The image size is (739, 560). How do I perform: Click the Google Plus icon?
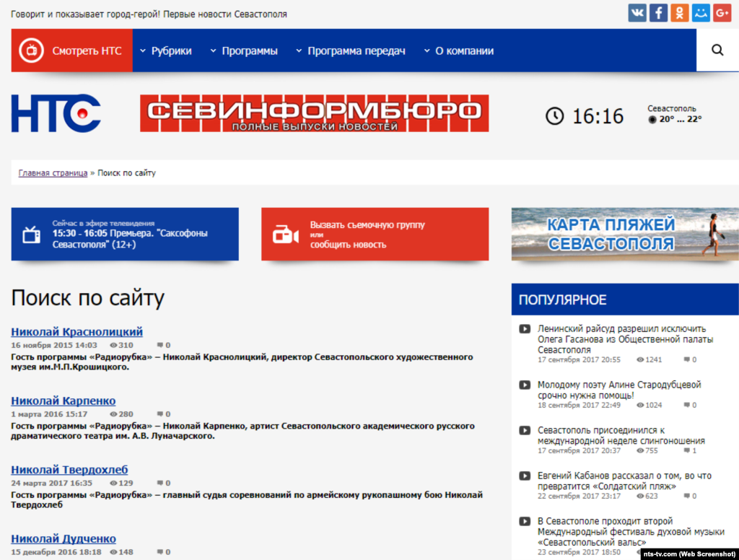(x=722, y=13)
